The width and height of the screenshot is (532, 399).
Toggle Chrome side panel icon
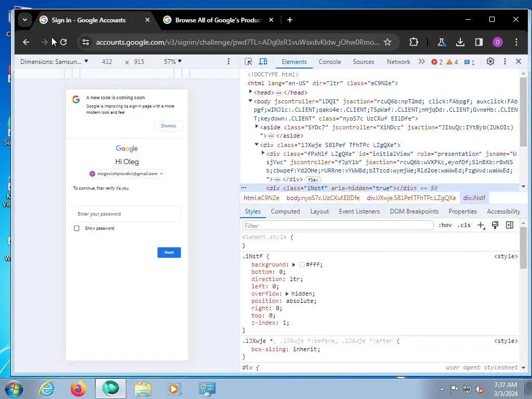tap(478, 42)
